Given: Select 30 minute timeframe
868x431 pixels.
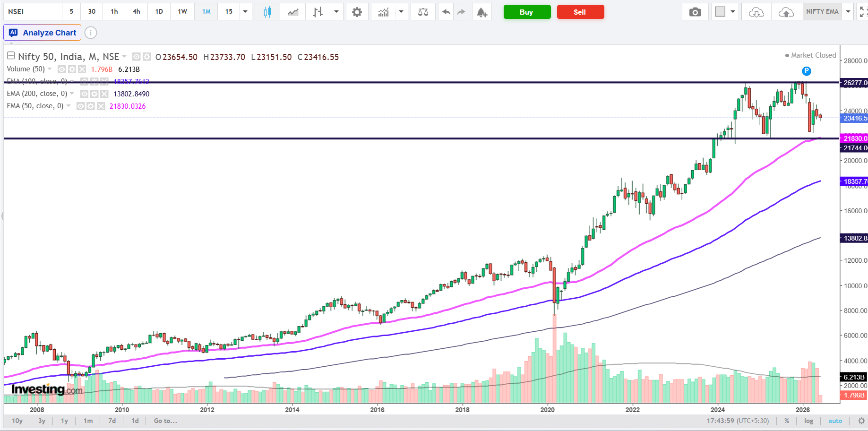Looking at the screenshot, I should pyautogui.click(x=92, y=12).
